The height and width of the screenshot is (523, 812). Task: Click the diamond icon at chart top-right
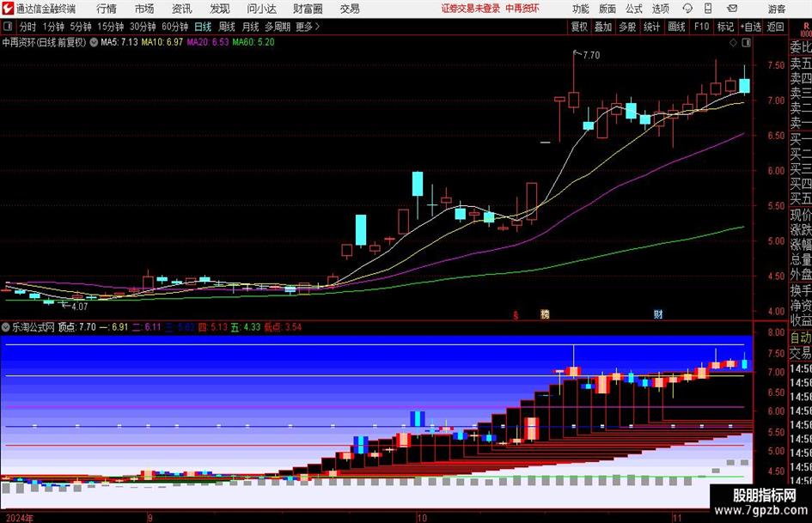[x=733, y=43]
